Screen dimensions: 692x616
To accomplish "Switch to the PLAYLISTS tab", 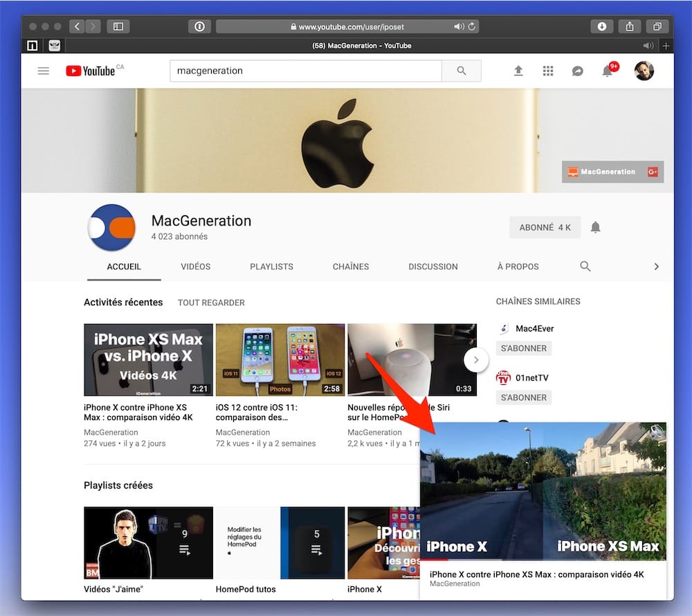I will click(x=271, y=266).
